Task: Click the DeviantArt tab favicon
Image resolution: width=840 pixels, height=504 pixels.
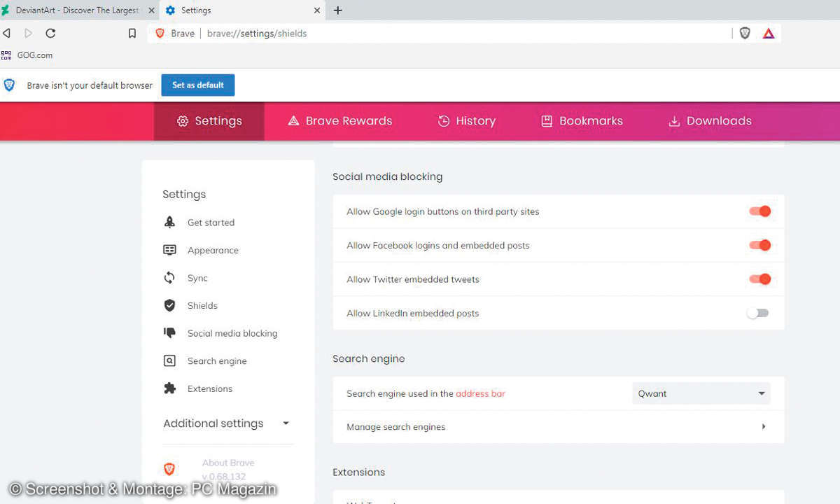Action: tap(6, 10)
